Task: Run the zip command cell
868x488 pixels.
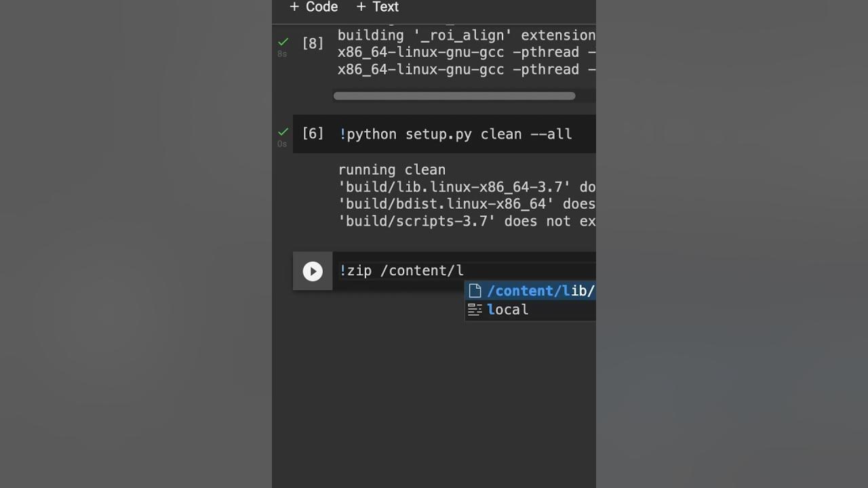Action: click(x=313, y=271)
